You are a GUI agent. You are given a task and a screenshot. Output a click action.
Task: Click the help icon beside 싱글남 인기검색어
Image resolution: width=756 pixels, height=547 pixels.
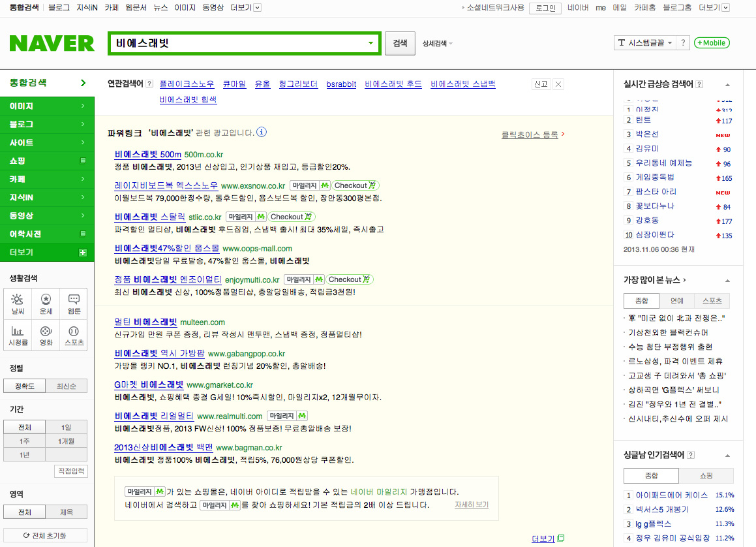(x=691, y=455)
